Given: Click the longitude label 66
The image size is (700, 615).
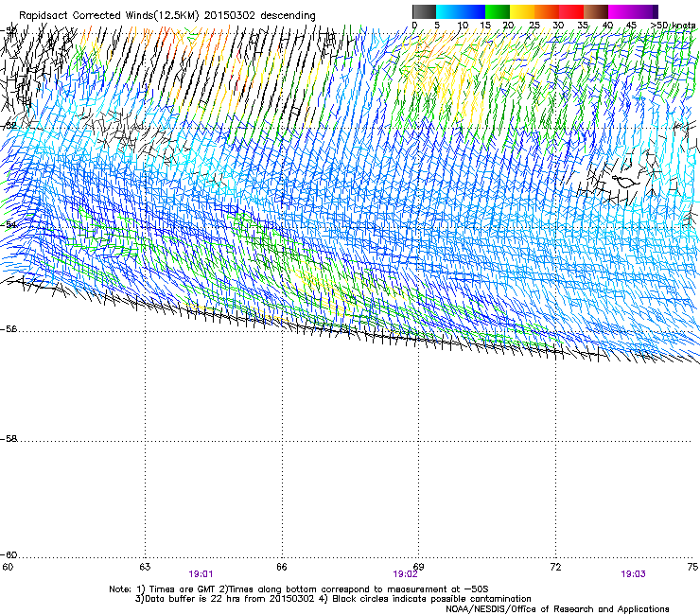Looking at the screenshot, I should (x=282, y=567).
